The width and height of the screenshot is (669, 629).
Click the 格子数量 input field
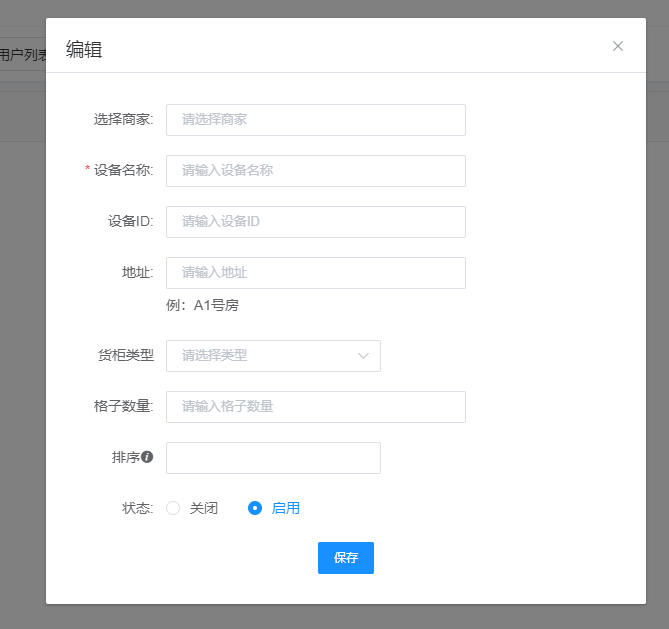(x=315, y=407)
